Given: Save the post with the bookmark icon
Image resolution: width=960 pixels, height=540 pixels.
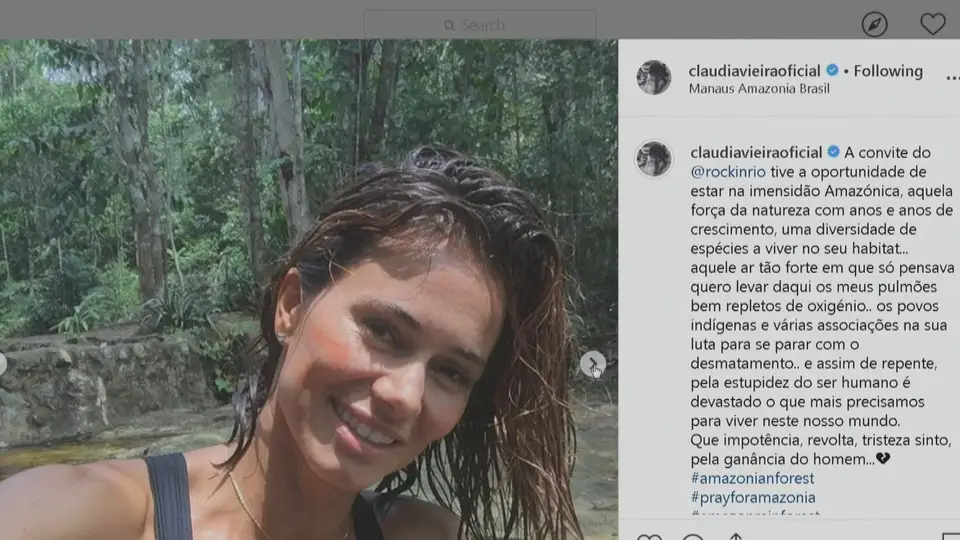Looking at the screenshot, I should (x=951, y=536).
